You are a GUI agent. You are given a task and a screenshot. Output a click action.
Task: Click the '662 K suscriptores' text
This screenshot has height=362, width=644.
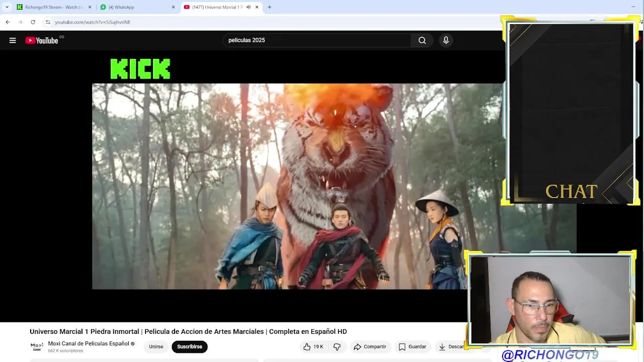65,350
